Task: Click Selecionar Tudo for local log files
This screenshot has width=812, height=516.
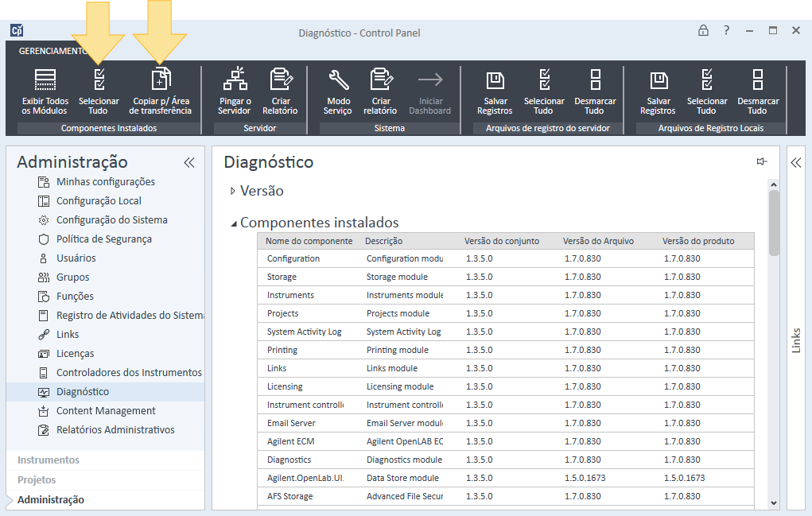Action: pyautogui.click(x=707, y=91)
